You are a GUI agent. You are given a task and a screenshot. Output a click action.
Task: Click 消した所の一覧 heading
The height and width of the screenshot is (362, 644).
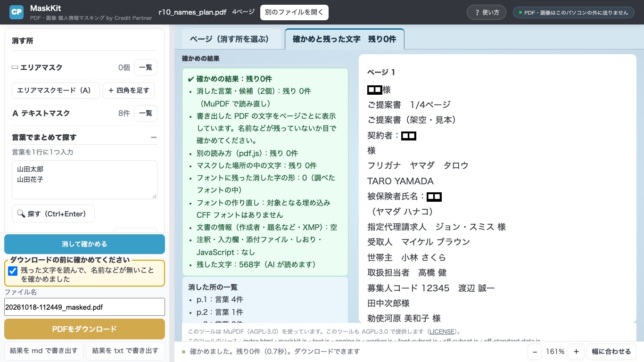point(213,287)
